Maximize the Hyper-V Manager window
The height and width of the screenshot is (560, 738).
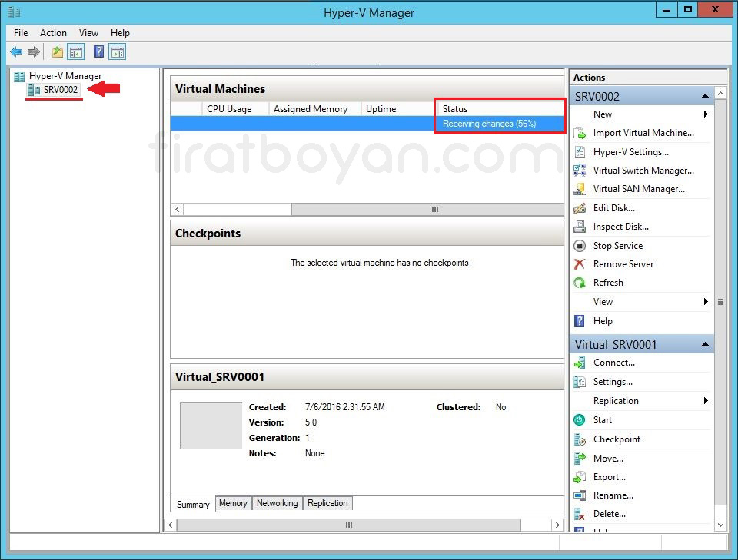(x=687, y=9)
